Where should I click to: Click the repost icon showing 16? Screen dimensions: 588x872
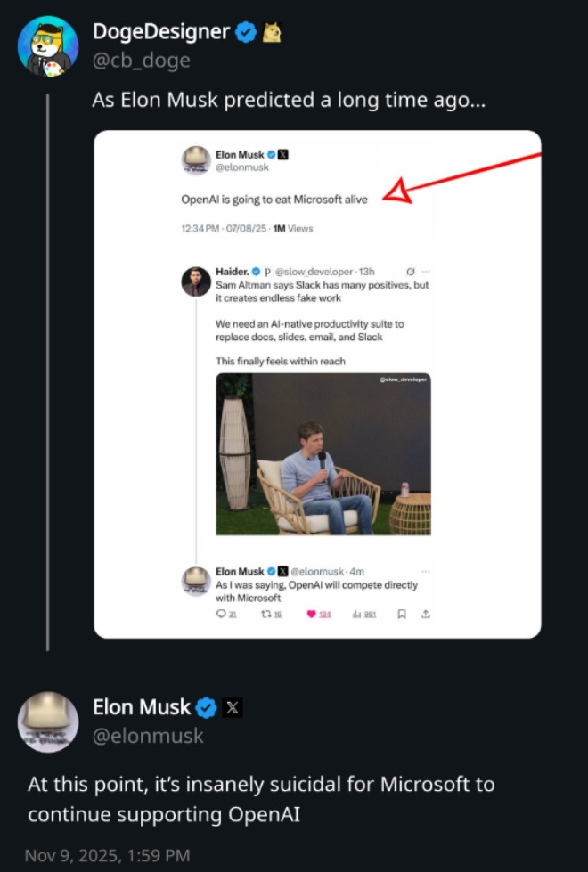point(265,614)
